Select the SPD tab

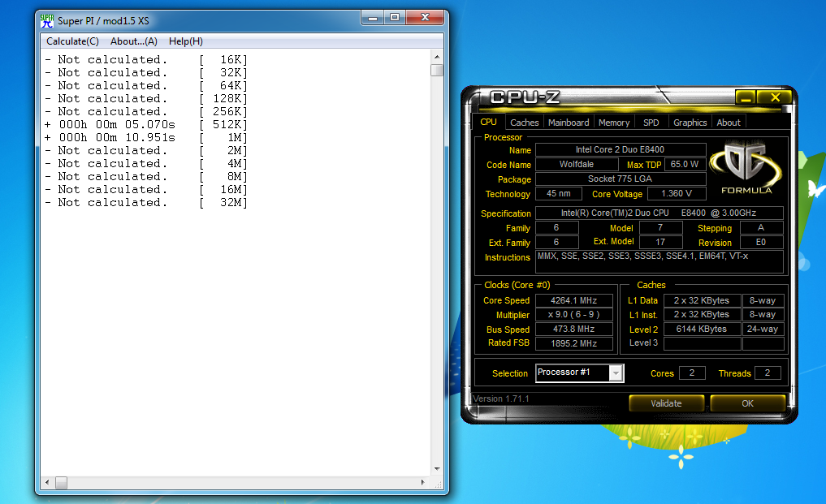tap(651, 123)
